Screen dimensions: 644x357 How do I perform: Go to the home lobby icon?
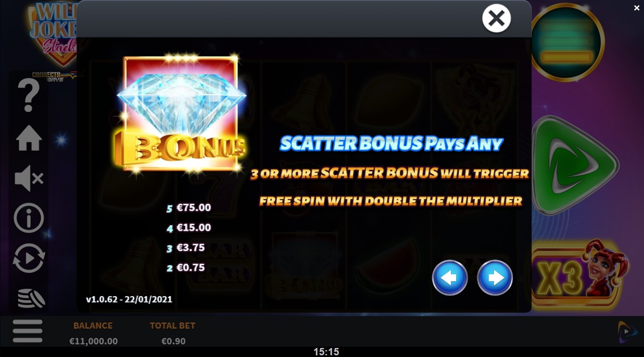(x=29, y=138)
